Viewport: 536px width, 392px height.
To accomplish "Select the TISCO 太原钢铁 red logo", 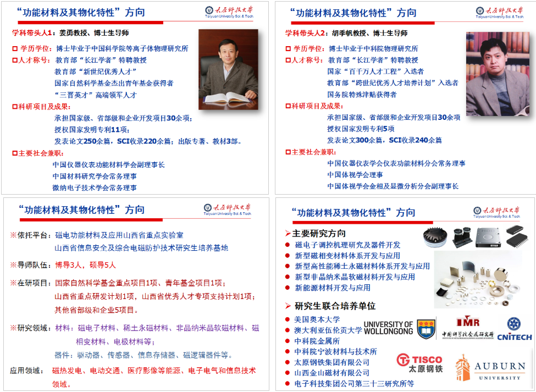I will pyautogui.click(x=418, y=363).
